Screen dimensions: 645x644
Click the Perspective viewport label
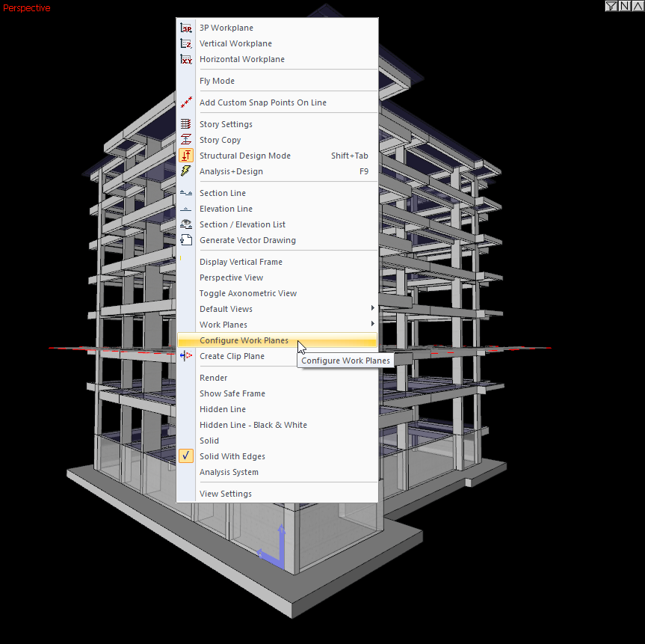(x=27, y=8)
